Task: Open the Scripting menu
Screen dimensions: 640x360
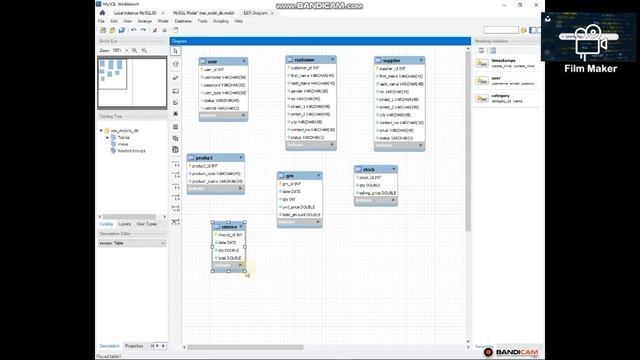Action: tap(221, 21)
